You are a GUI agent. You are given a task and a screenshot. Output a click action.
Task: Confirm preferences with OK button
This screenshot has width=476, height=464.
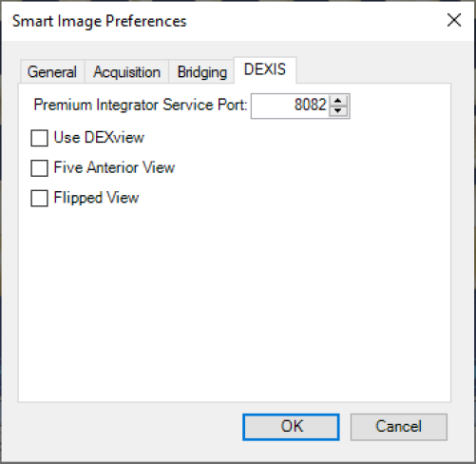[291, 427]
